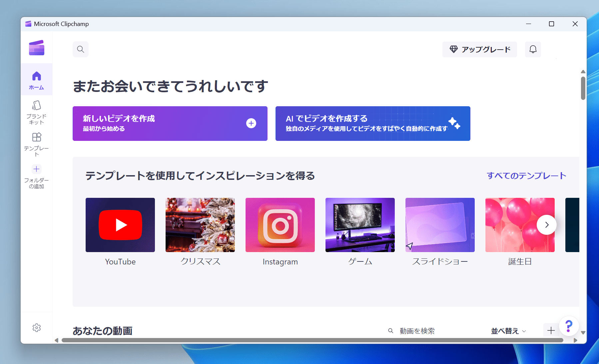Image resolution: width=599 pixels, height=364 pixels.
Task: Click scroll left arrow of horizontal scrollbar
Action: 57,340
